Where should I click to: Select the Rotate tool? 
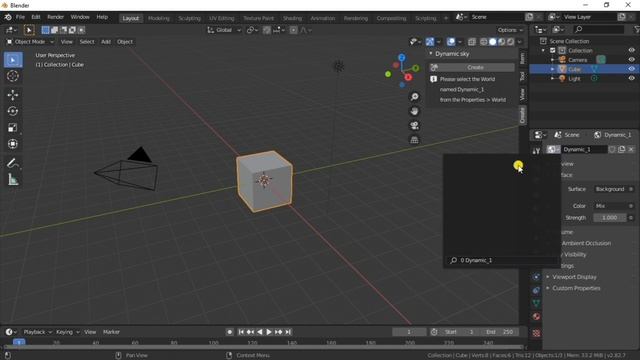click(13, 111)
